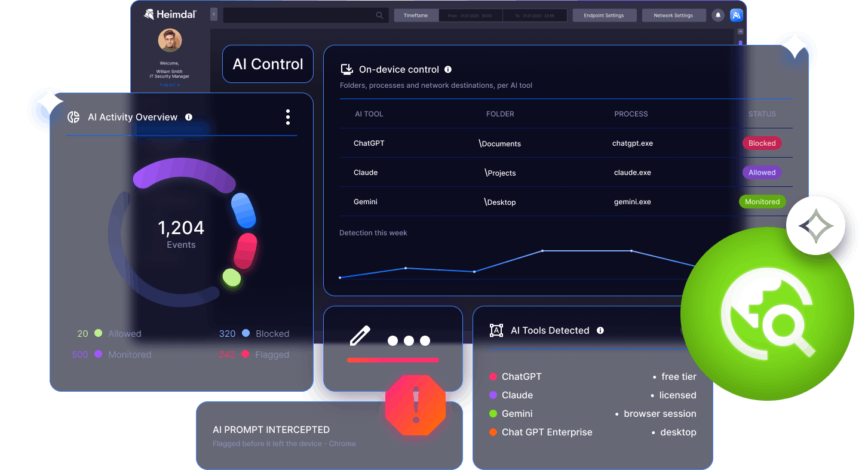Click the AI Activity Overview chart icon

pyautogui.click(x=73, y=117)
